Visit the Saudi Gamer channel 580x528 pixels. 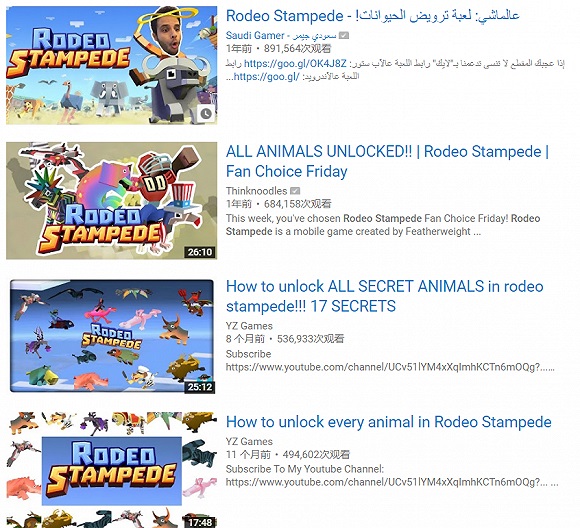pyautogui.click(x=281, y=36)
